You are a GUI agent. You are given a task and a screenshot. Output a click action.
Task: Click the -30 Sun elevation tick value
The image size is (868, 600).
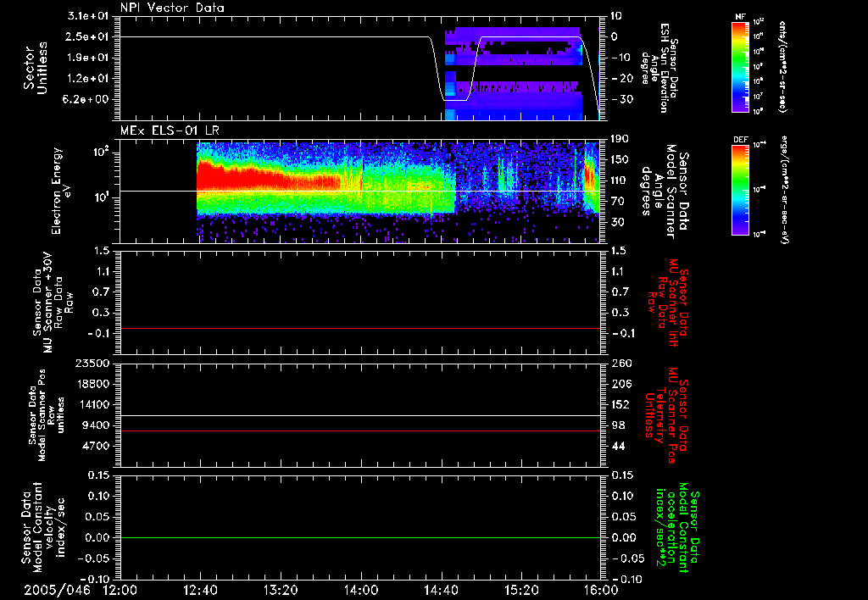pos(623,100)
